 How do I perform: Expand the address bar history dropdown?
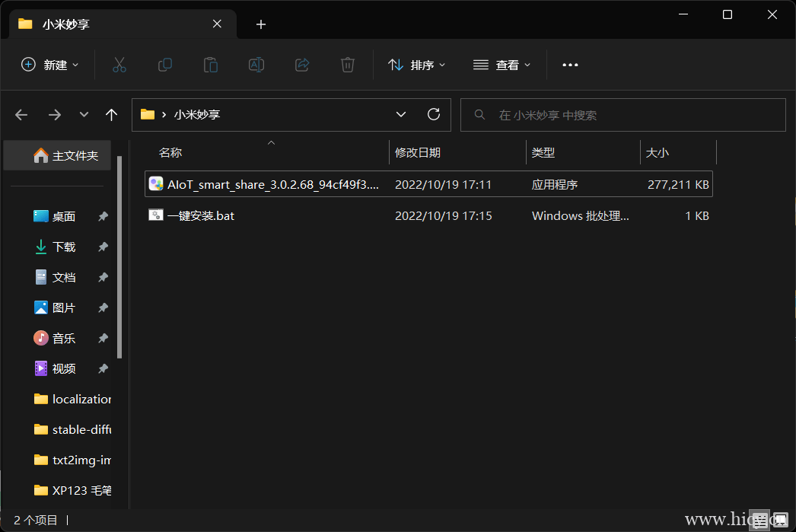pyautogui.click(x=401, y=114)
